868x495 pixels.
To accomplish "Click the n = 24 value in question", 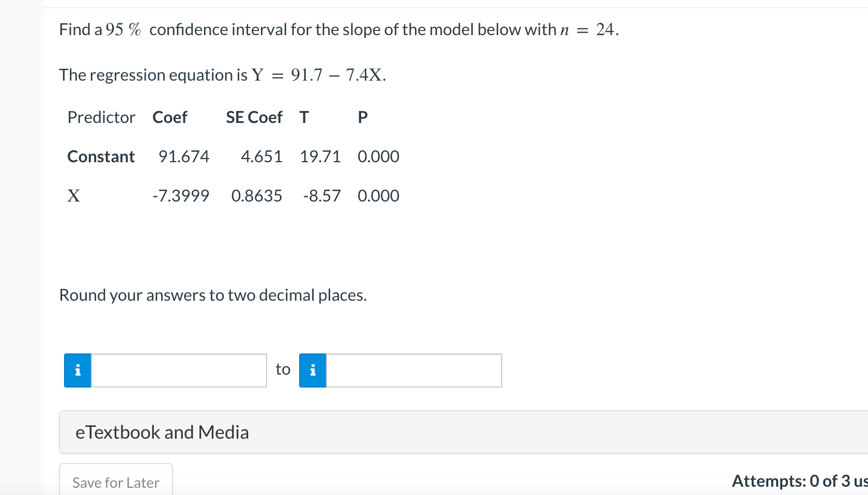I will pyautogui.click(x=589, y=29).
